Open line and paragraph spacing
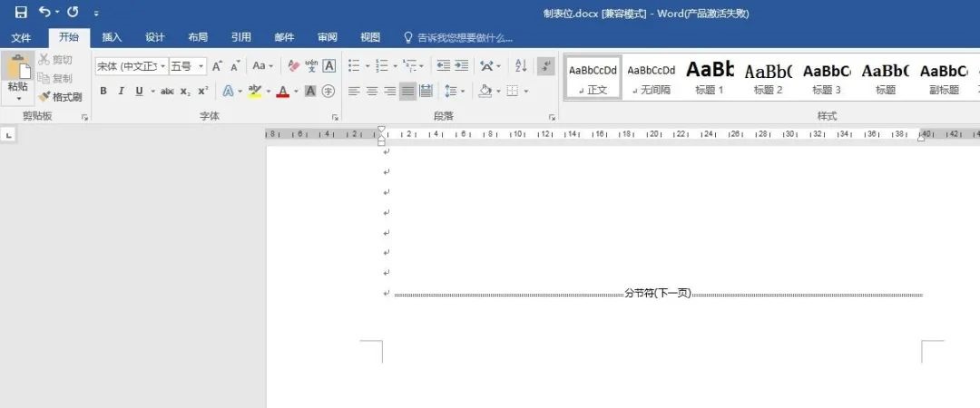The image size is (980, 408). 451,92
